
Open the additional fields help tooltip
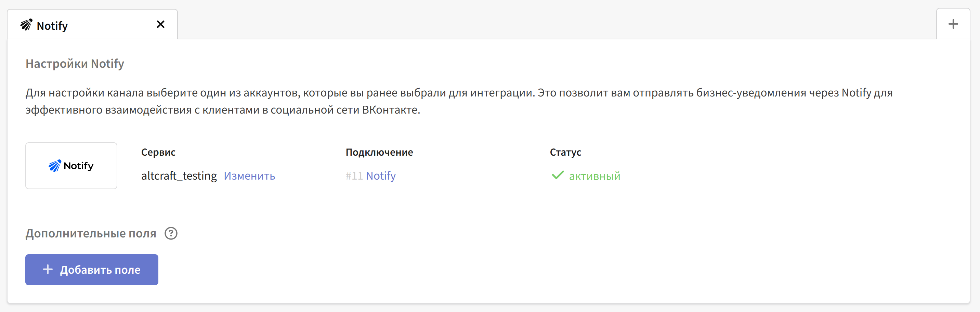171,233
